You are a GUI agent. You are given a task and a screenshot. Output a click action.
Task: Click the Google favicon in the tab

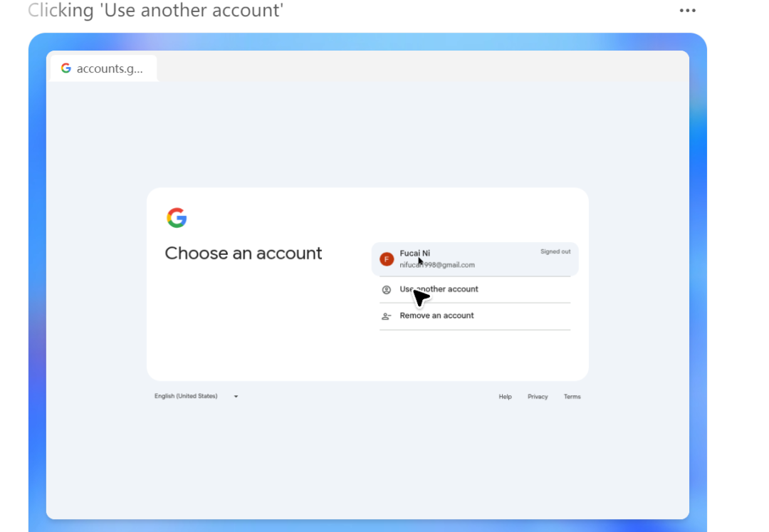66,68
